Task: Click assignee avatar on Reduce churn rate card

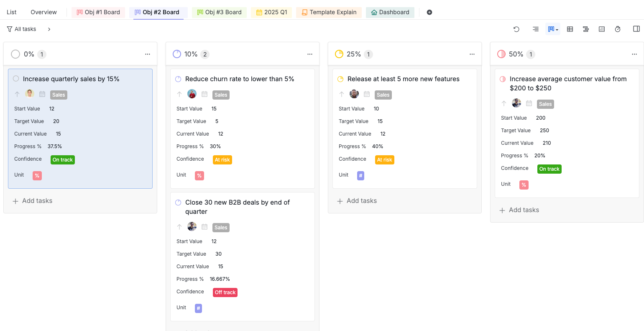Action: click(192, 94)
